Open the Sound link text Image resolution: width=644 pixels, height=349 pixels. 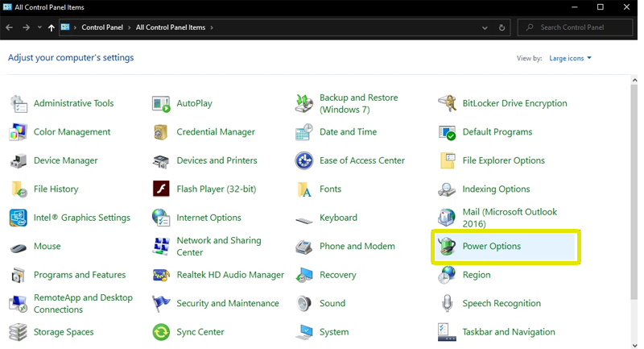pos(332,303)
